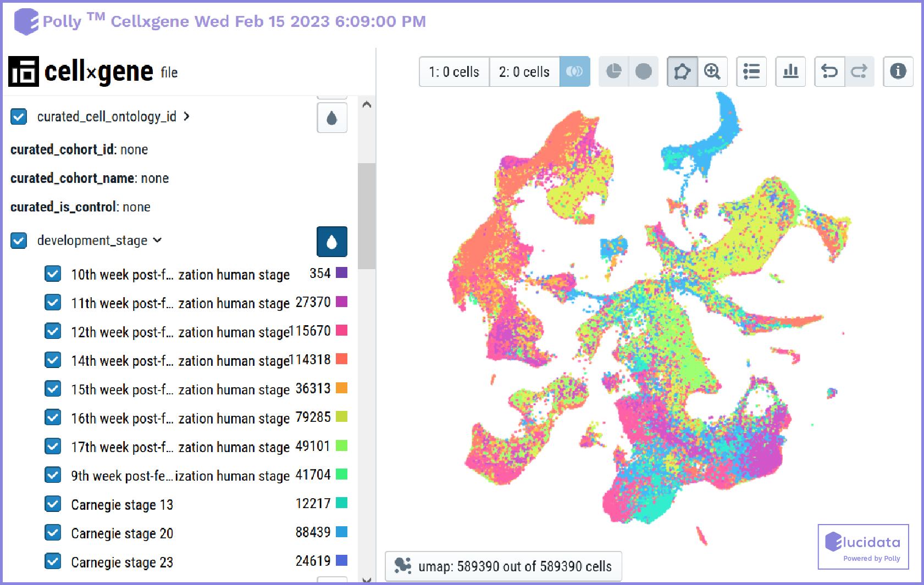The height and width of the screenshot is (585, 924).
Task: Select the lasso selection tool
Action: (x=682, y=71)
